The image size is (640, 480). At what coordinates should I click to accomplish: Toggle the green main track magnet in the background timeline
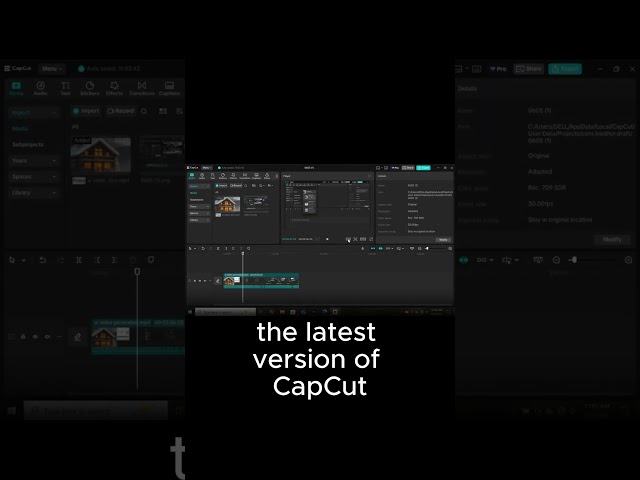pyautogui.click(x=464, y=260)
